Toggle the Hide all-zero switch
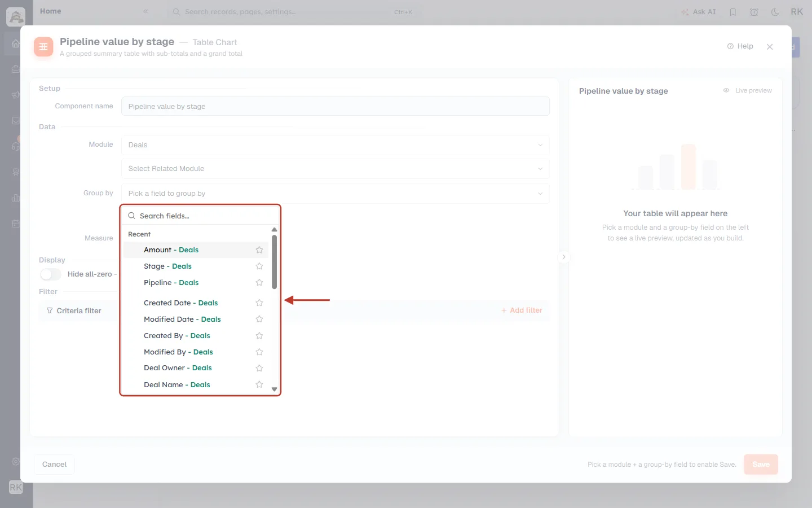Screen dimensions: 812x508 pos(51,274)
